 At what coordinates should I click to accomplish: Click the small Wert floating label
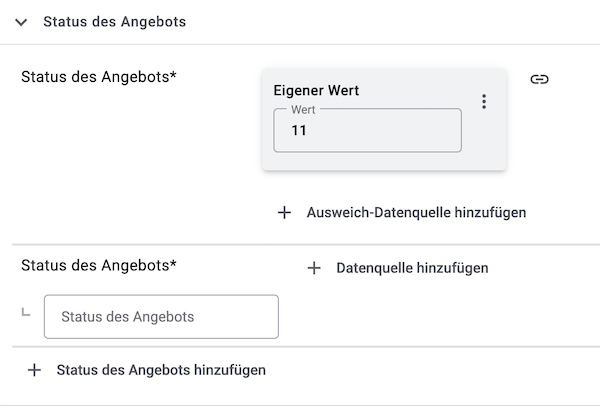coord(302,109)
